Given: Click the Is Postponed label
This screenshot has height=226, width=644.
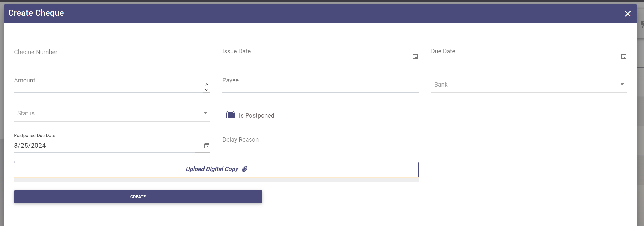Looking at the screenshot, I should [x=256, y=116].
